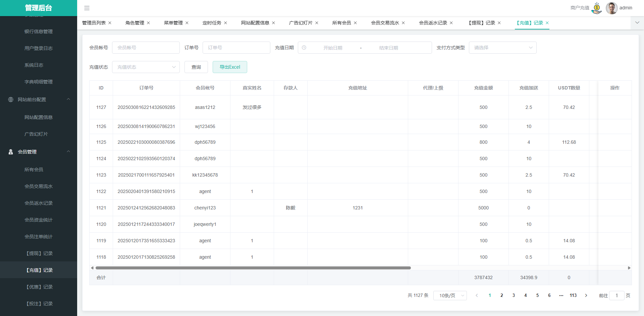Image resolution: width=644 pixels, height=316 pixels.
Task: Switch to the 会员交易流水 tab
Action: click(x=385, y=23)
